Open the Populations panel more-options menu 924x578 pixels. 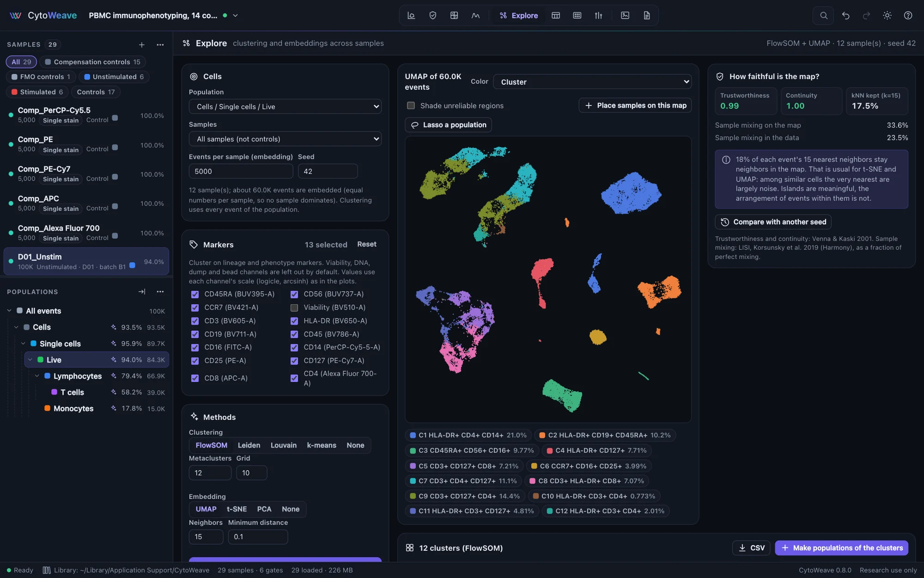click(160, 292)
